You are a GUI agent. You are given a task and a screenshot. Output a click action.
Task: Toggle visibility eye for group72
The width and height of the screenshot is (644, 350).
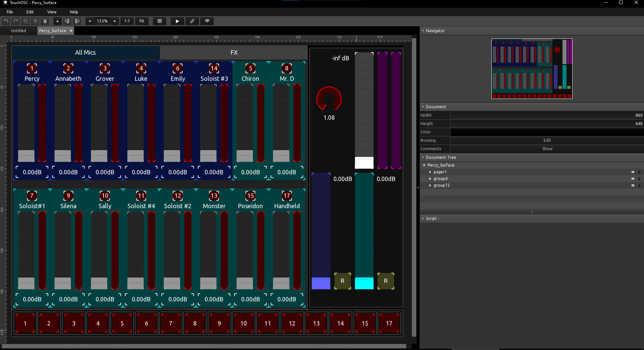point(633,185)
